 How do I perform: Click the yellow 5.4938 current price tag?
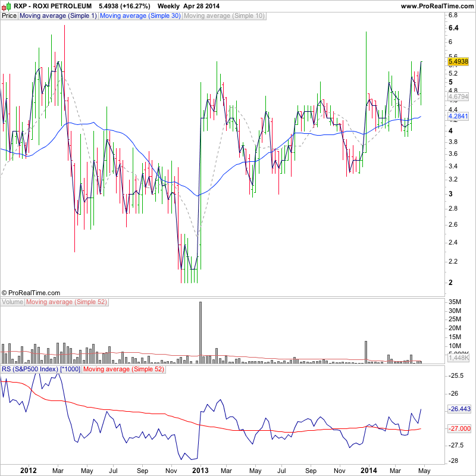pos(458,61)
